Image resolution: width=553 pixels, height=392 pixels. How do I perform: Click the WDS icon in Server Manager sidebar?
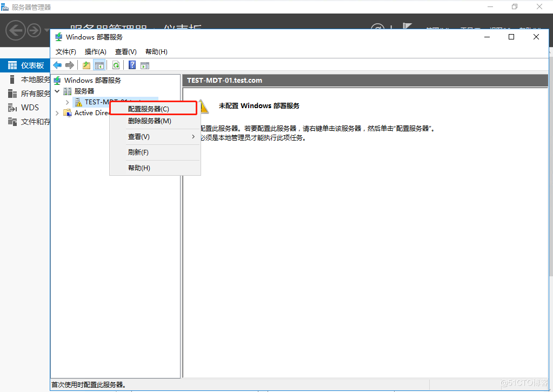pyautogui.click(x=12, y=108)
